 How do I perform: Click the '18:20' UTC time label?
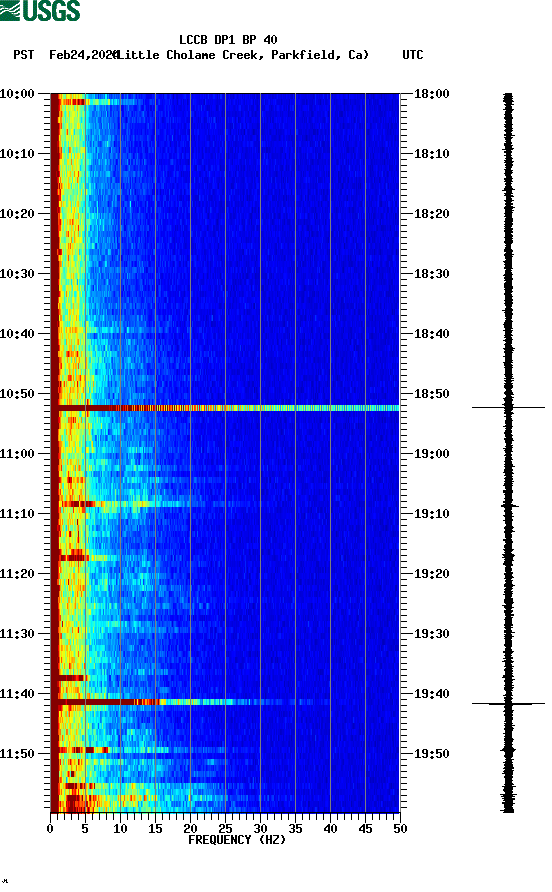(x=432, y=214)
